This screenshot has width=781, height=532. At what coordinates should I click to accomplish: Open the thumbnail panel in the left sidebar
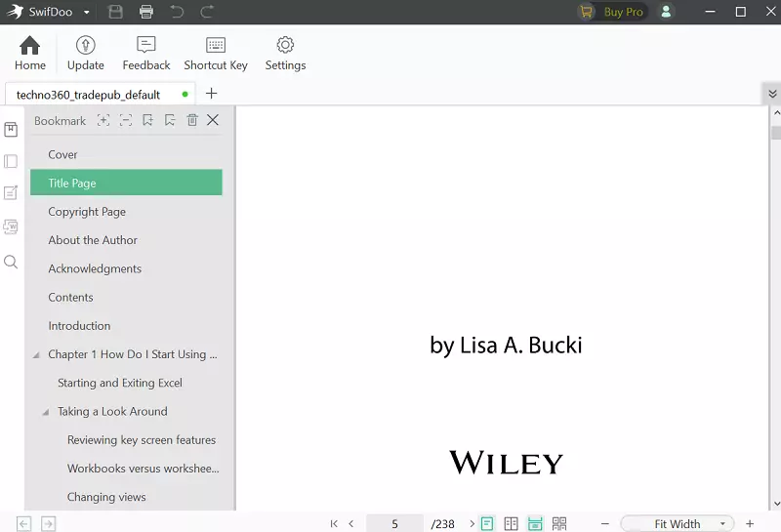point(11,161)
